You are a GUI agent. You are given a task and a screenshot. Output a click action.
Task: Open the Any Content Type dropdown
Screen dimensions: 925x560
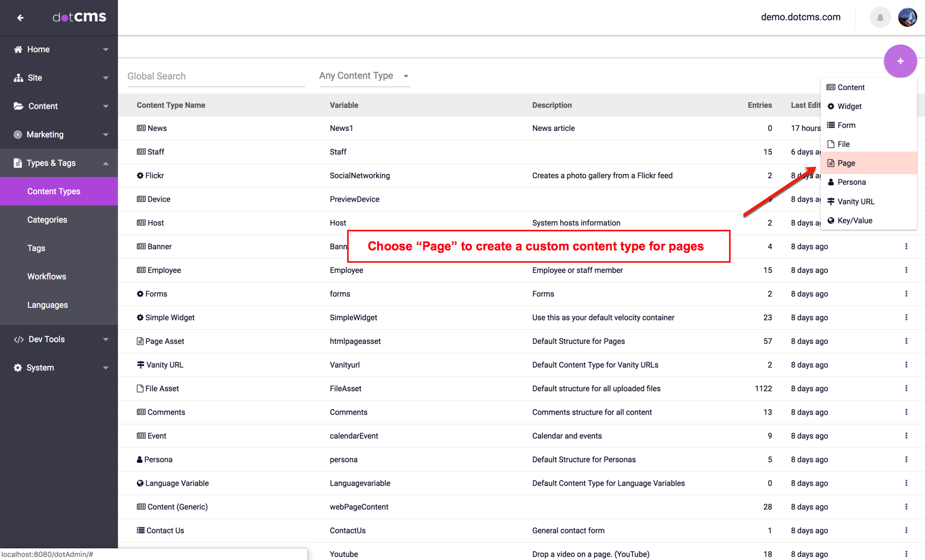tap(364, 76)
